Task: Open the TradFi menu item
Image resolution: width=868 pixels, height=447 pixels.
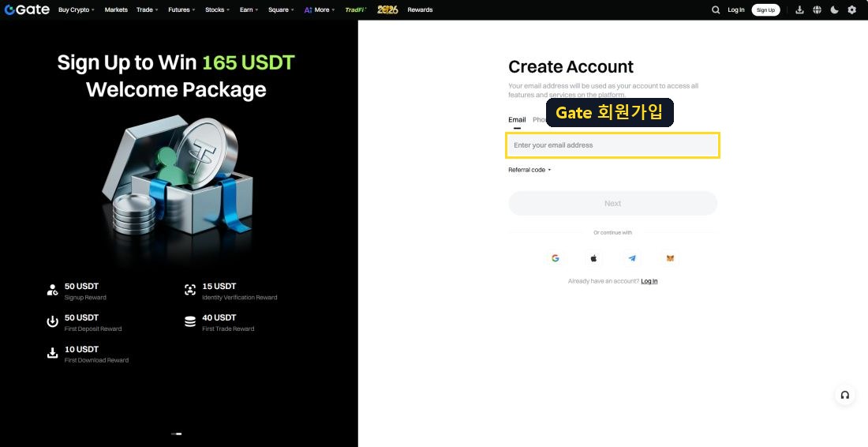Action: 355,10
